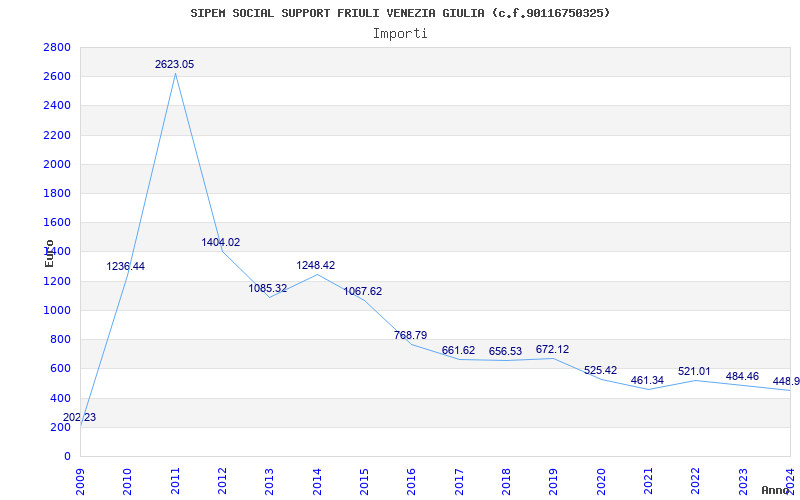Select the x-axis year 2011
Image resolution: width=800 pixels, height=500 pixels.
click(x=175, y=482)
